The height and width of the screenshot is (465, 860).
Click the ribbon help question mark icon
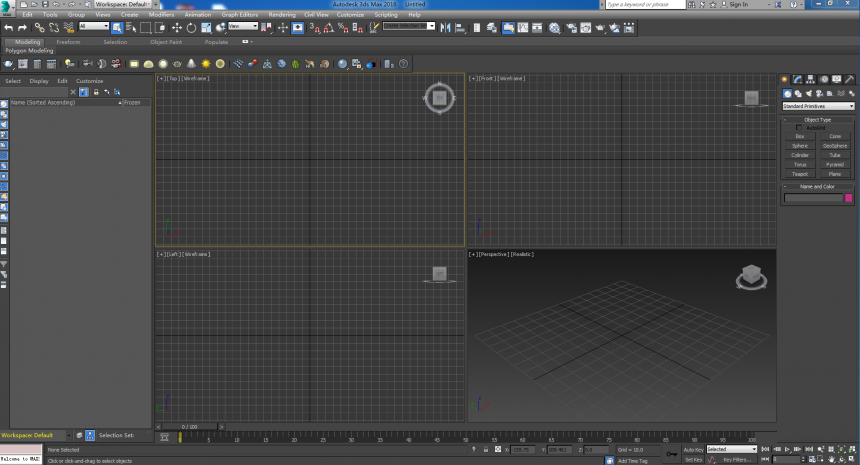pos(404,64)
